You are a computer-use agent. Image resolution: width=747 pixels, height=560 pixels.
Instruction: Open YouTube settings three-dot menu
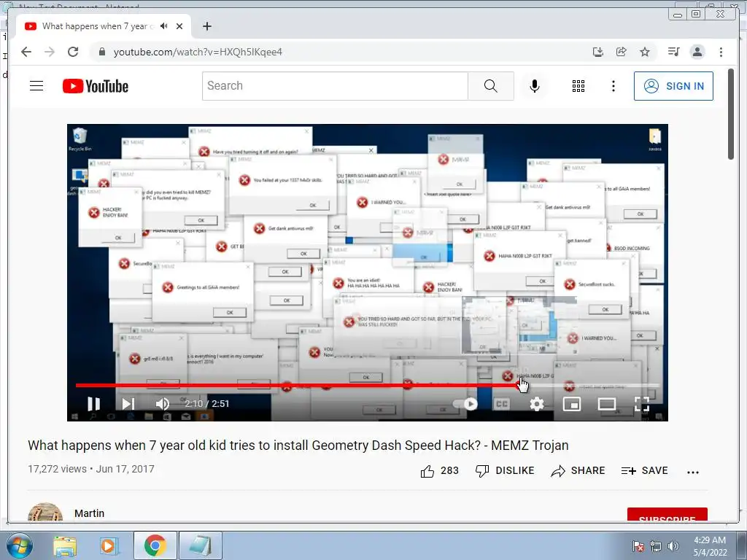pos(613,86)
